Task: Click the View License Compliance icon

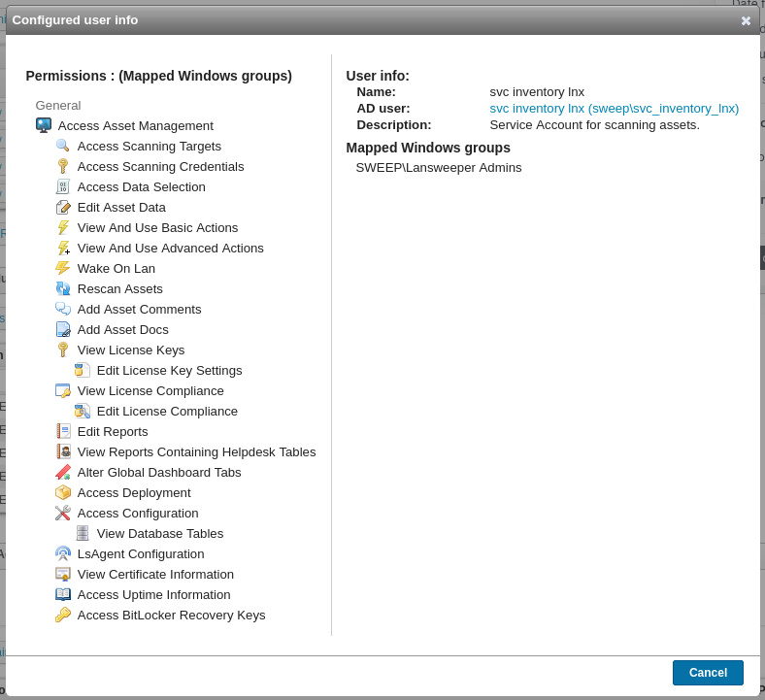Action: pos(63,390)
